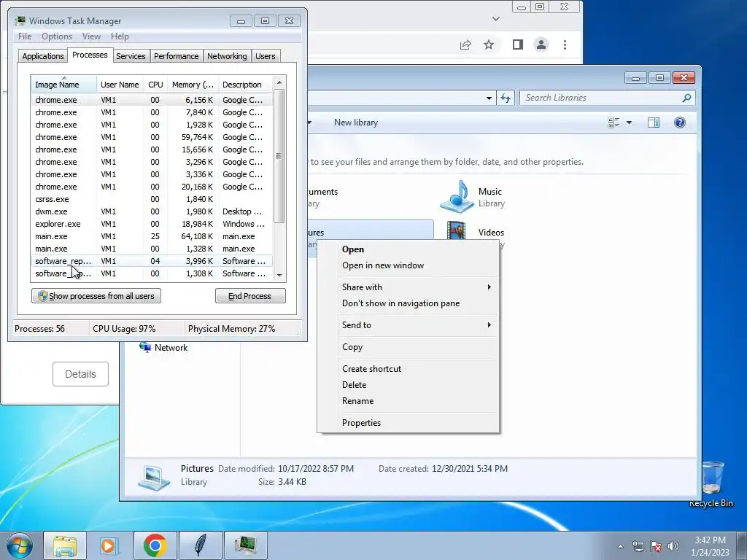Select the Videos library icon
The height and width of the screenshot is (560, 747).
[x=457, y=231]
